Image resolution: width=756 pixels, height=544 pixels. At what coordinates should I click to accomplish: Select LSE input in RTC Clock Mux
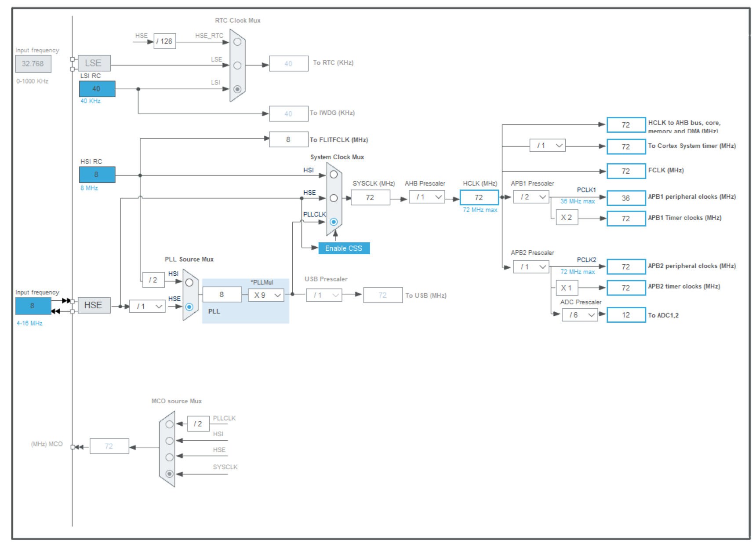click(x=237, y=66)
